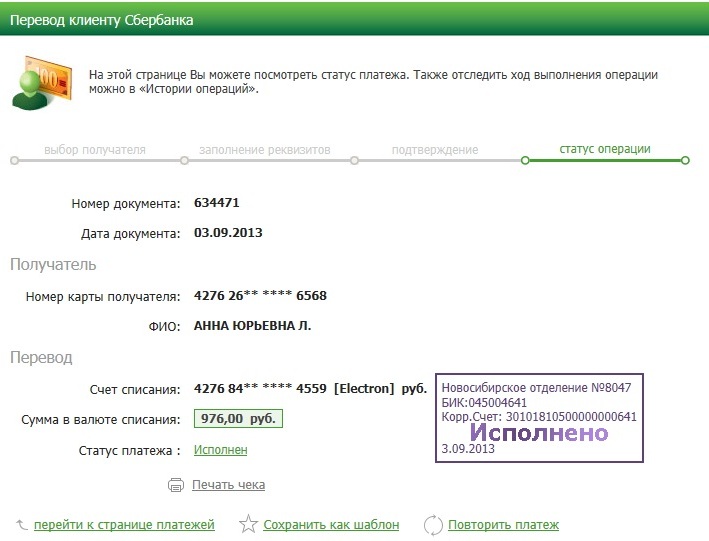
Task: Click the Перевод клиенту Сбербанка header
Action: 102,20
